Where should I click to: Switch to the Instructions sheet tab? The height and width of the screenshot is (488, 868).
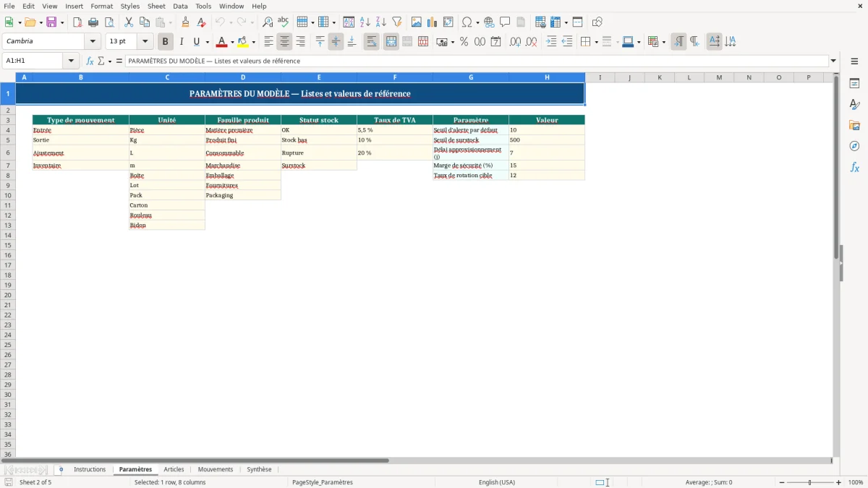coord(90,470)
